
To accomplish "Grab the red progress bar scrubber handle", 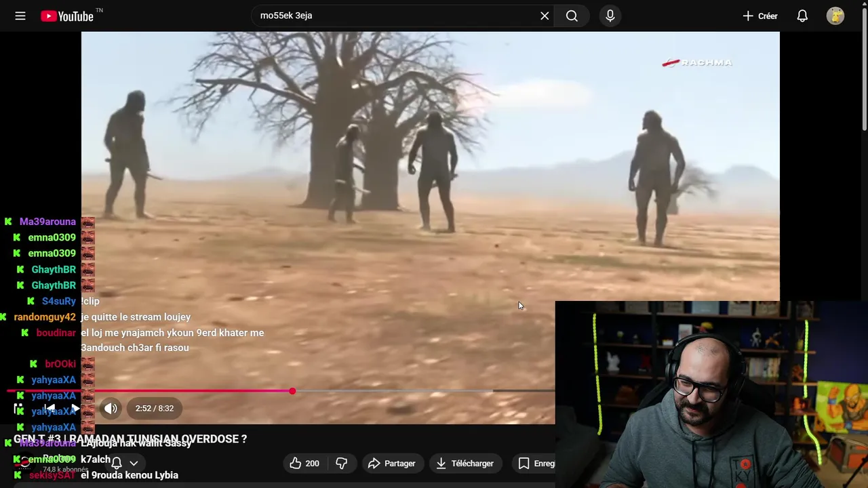I will coord(292,391).
